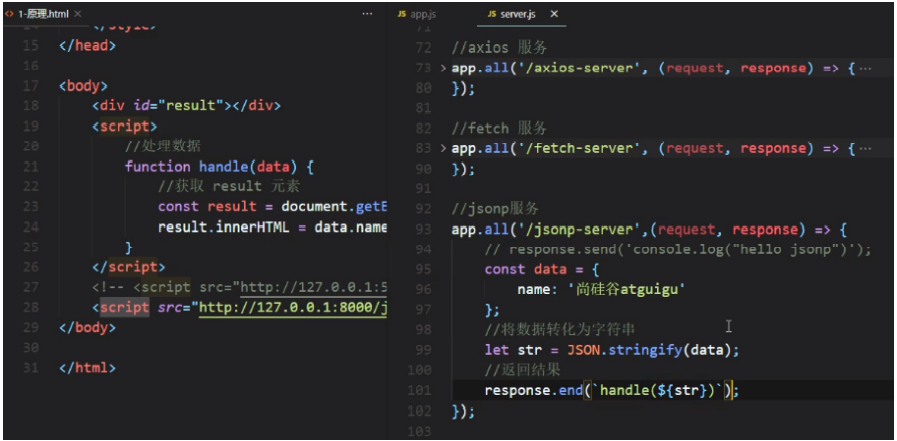Select the 1-原理.html tab
Viewport: 897px width, 441px height.
44,15
